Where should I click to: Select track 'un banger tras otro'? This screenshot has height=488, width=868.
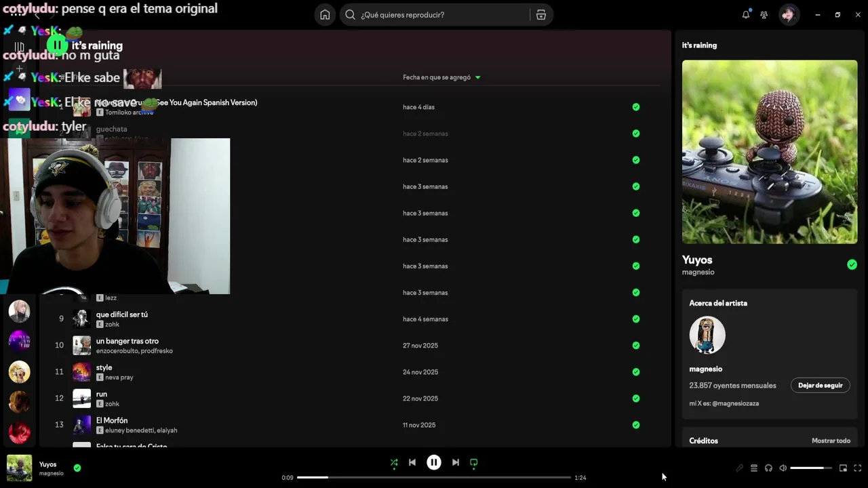pos(127,341)
